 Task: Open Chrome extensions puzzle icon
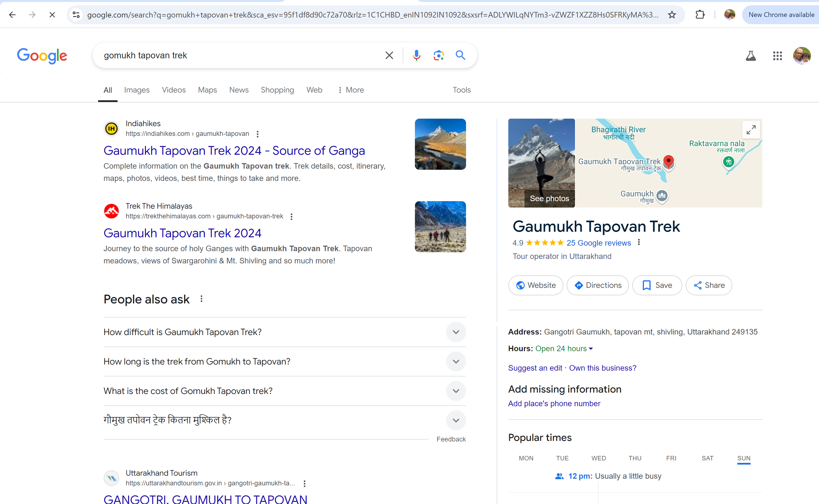700,15
